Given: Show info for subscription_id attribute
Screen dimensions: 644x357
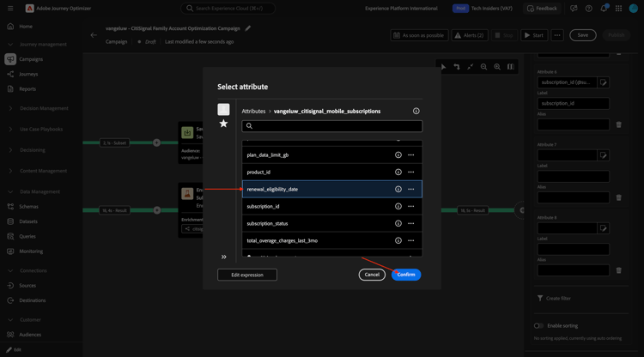Looking at the screenshot, I should click(x=398, y=207).
